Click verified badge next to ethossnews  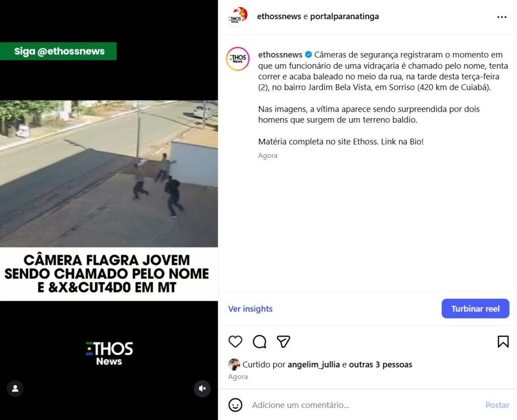point(308,55)
